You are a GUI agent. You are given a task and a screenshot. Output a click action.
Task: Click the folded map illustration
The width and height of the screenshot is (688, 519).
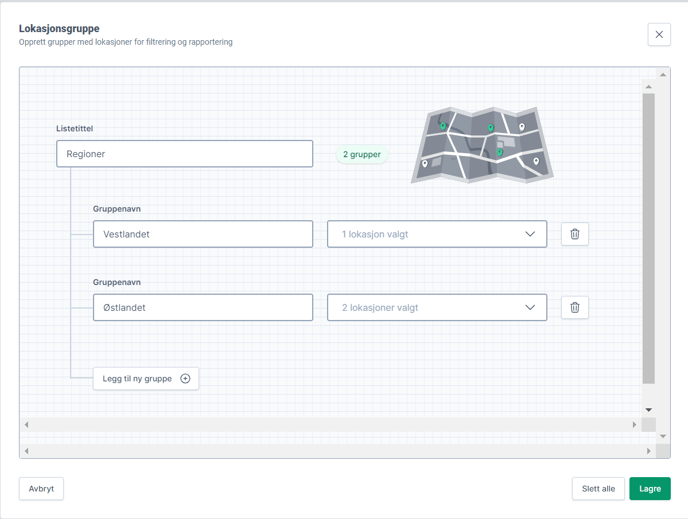point(482,145)
